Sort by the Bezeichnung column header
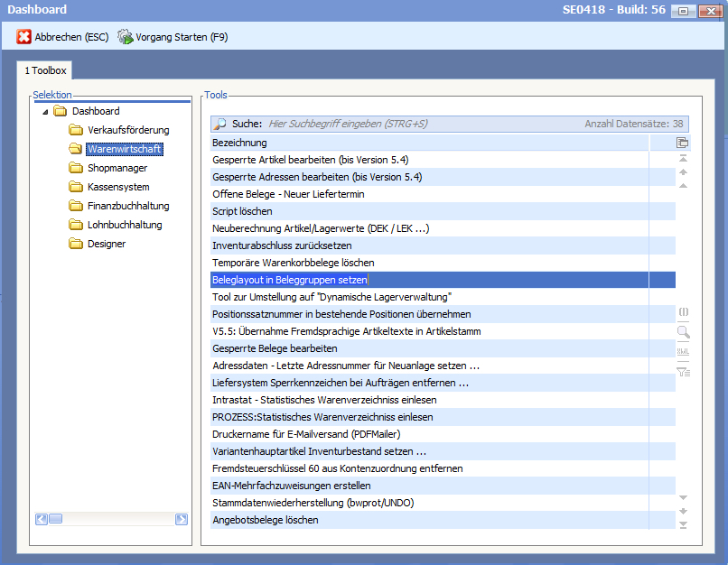The height and width of the screenshot is (565, 728). click(x=429, y=143)
